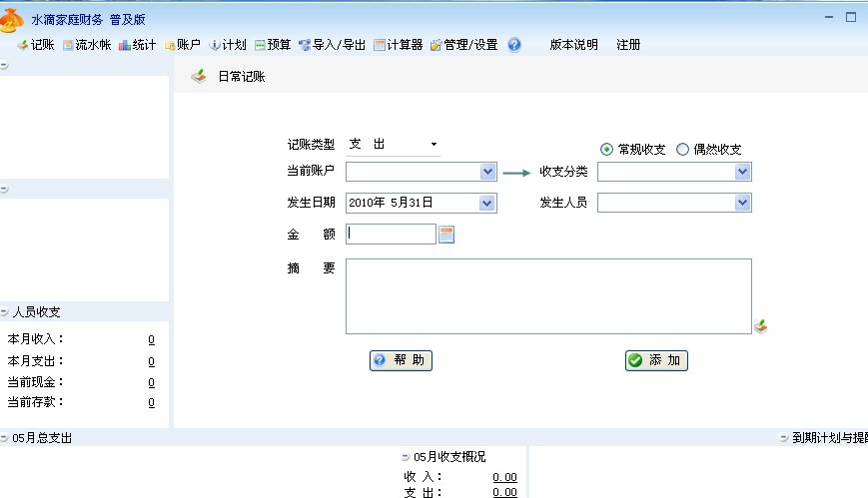Open 版本说明 version notes
The width and height of the screenshot is (868, 498).
[573, 45]
